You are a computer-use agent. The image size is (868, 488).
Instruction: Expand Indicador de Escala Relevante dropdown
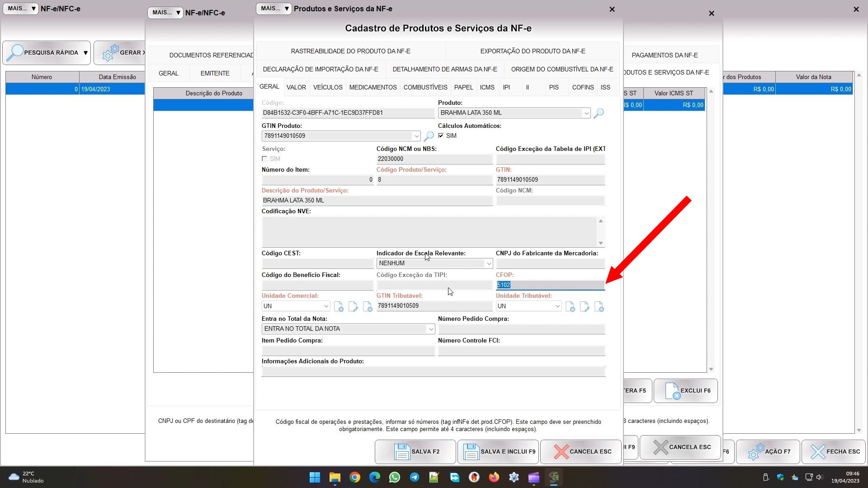(x=488, y=263)
